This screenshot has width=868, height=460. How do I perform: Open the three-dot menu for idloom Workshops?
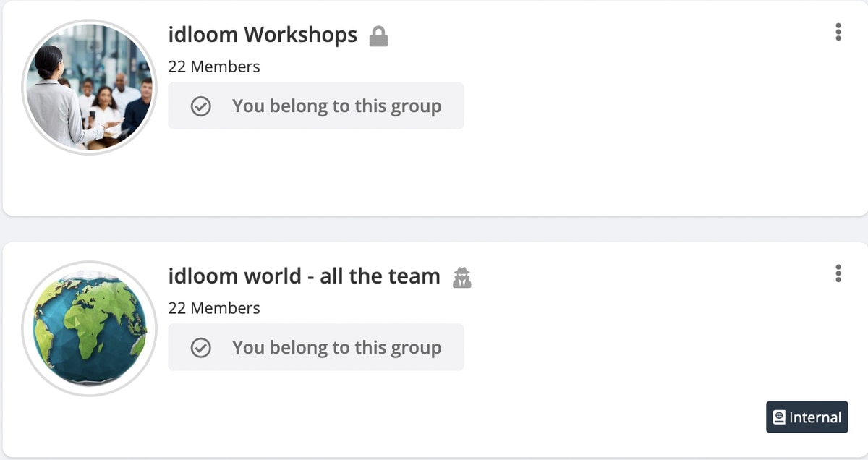(x=838, y=33)
